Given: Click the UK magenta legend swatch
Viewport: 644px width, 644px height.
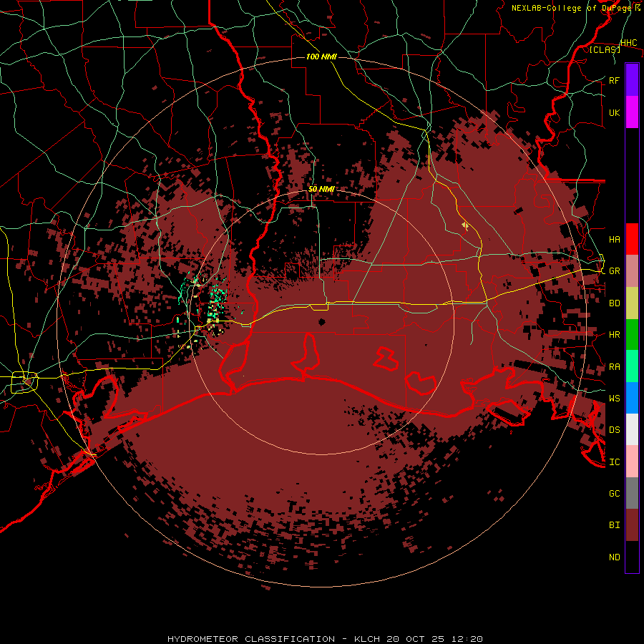Looking at the screenshot, I should pos(632,112).
